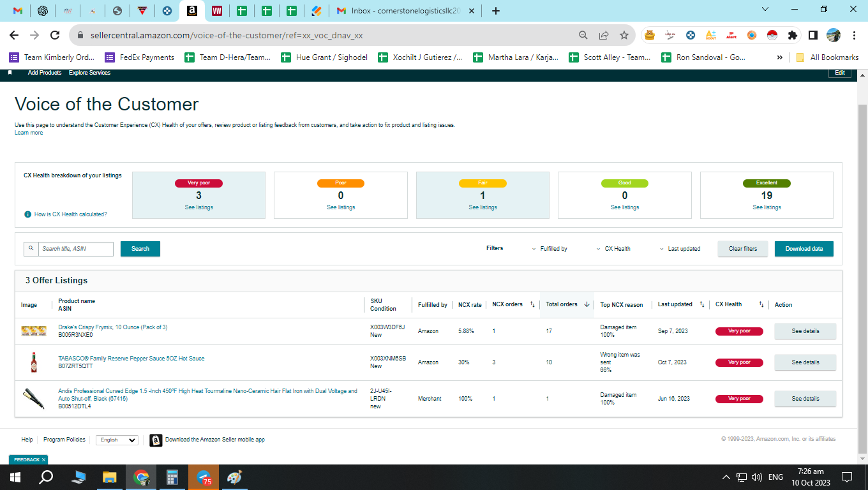See listings under the Poor card

pos(341,207)
